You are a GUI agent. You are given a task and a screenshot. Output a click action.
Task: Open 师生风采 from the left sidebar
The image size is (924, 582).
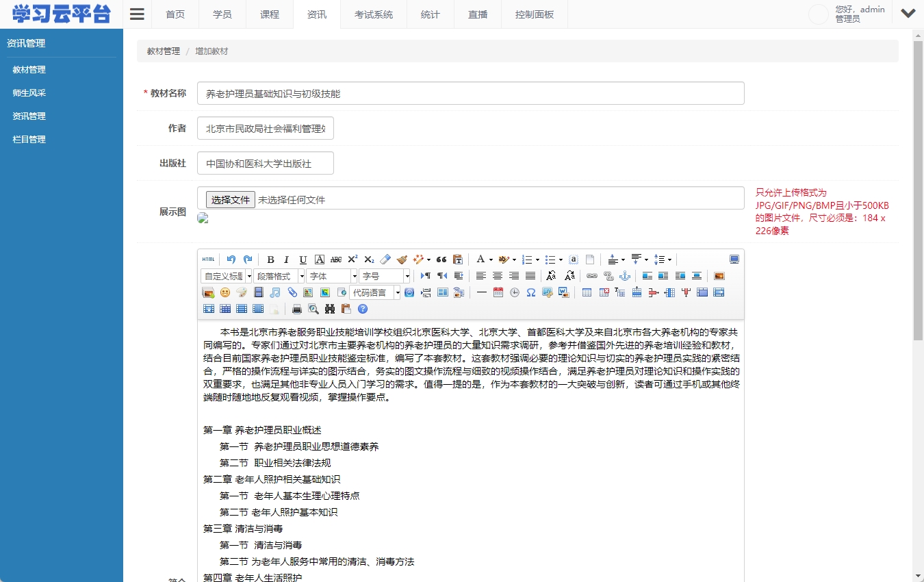coord(28,92)
